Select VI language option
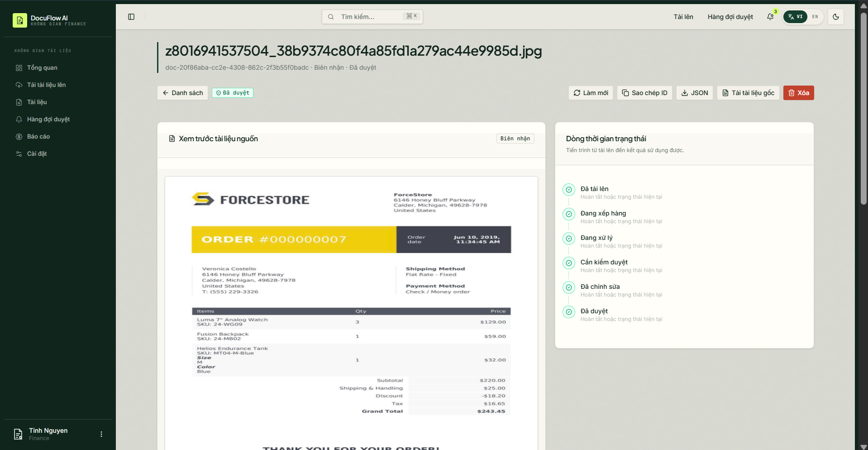 [796, 17]
